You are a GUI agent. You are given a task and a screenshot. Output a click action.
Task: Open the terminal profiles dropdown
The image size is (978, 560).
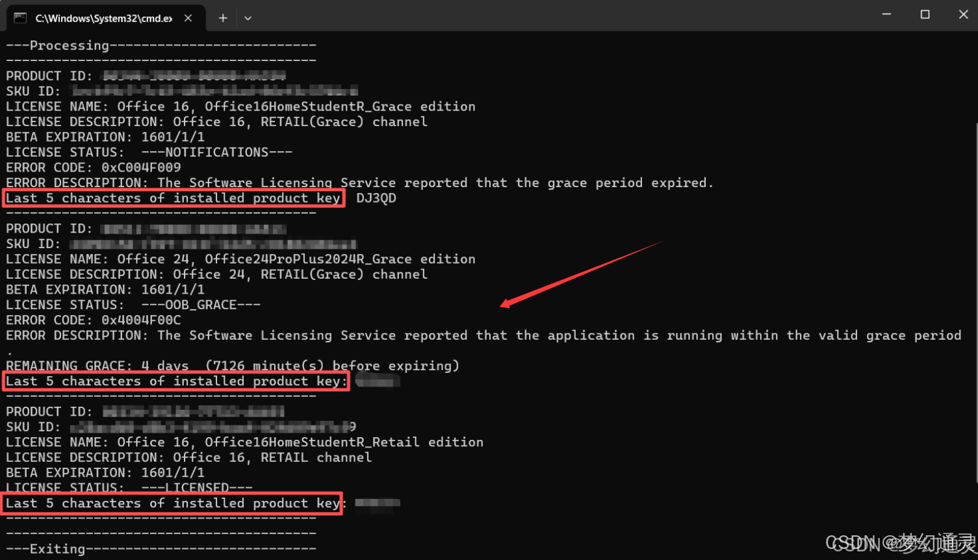tap(248, 18)
